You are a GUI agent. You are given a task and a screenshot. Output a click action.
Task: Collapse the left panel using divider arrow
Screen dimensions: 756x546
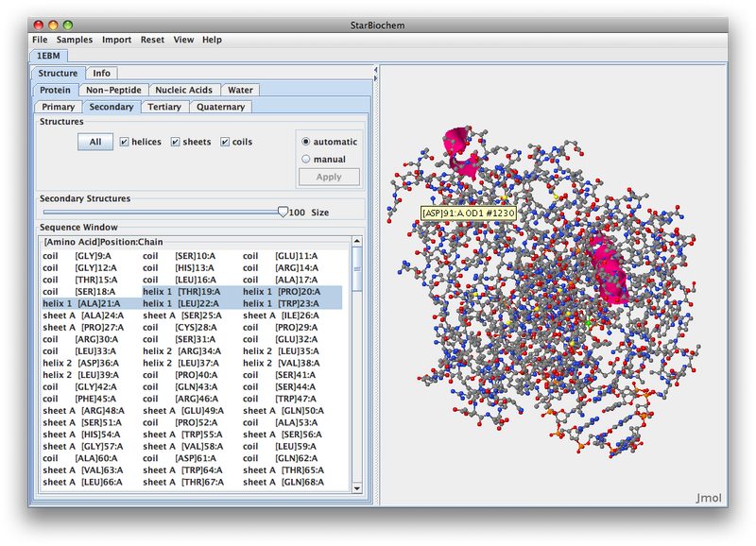(377, 71)
